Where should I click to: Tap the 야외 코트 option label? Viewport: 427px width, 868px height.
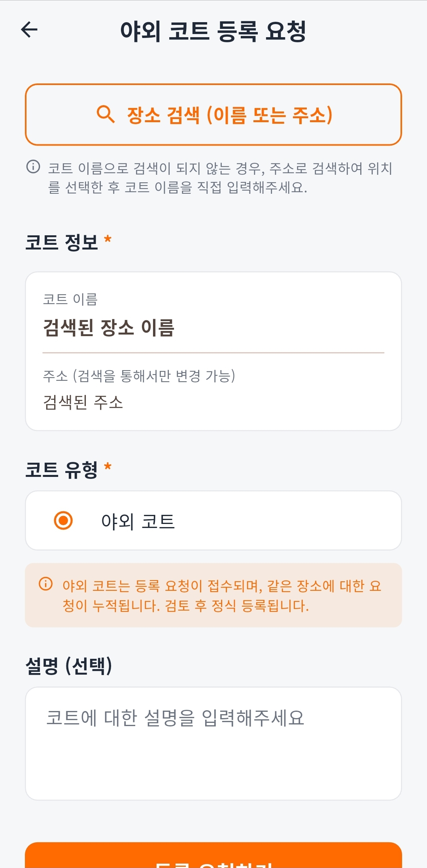[x=138, y=521]
